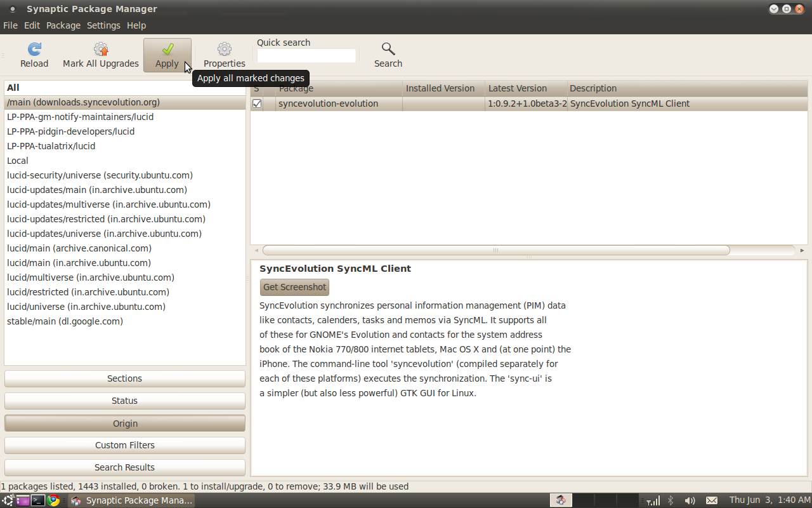The height and width of the screenshot is (508, 812).
Task: Click the package list horizontal scrollbar
Action: pos(496,250)
